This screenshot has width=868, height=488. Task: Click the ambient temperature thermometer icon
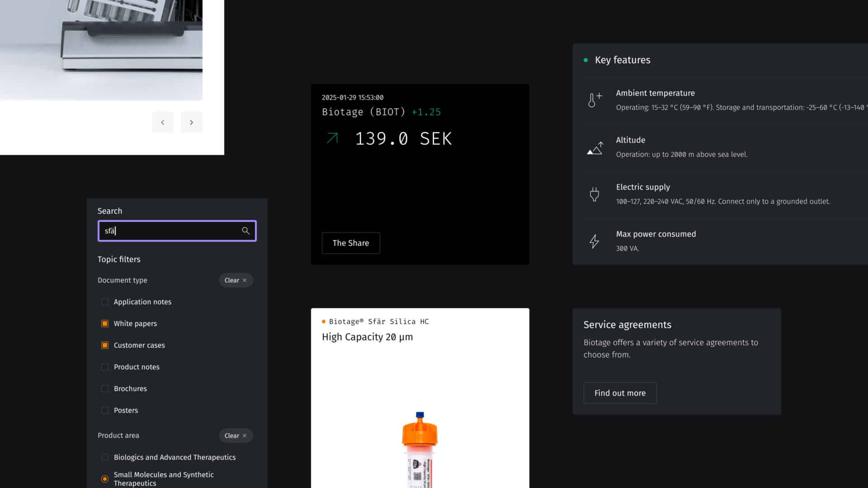(x=594, y=99)
